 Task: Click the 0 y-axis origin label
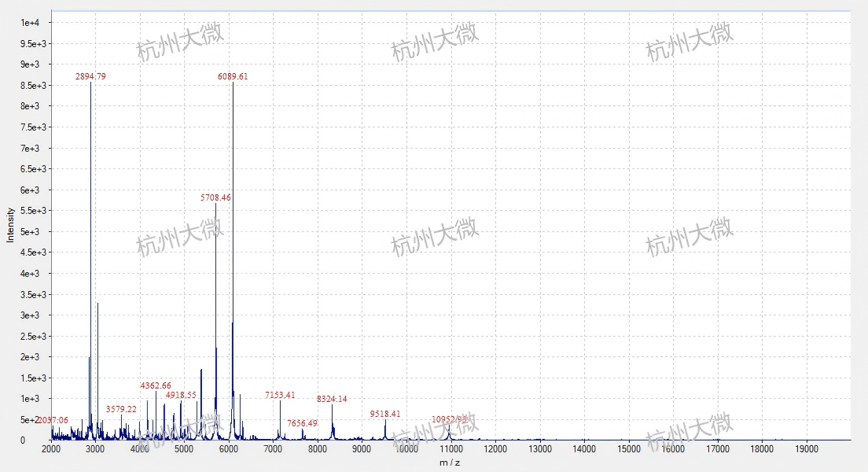23,441
